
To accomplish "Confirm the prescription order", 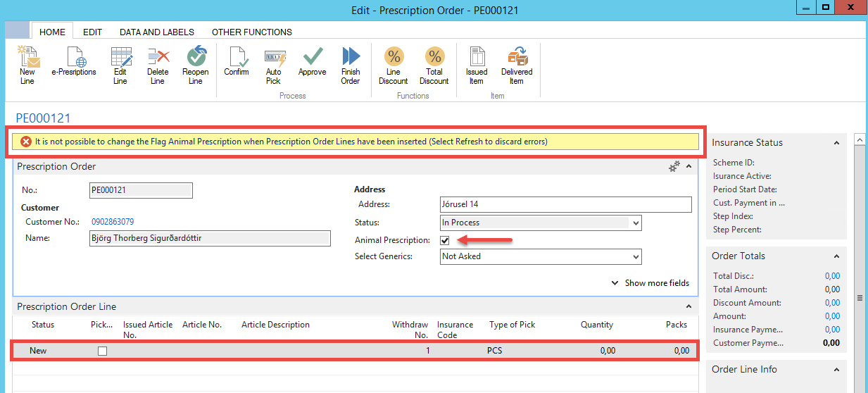I will tap(237, 58).
